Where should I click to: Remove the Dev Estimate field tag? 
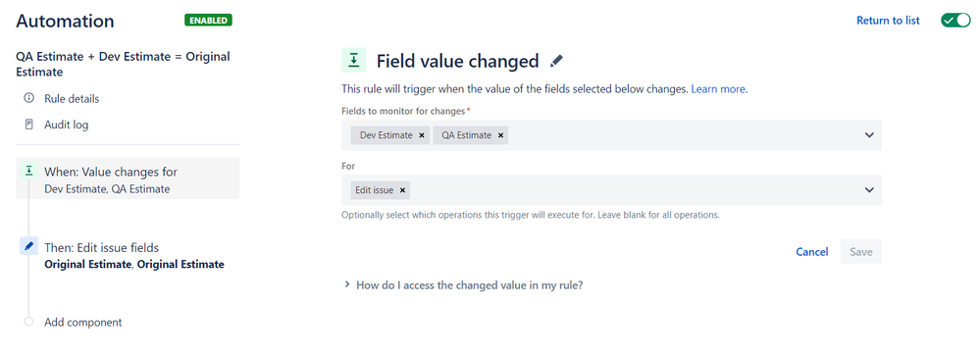click(x=422, y=135)
